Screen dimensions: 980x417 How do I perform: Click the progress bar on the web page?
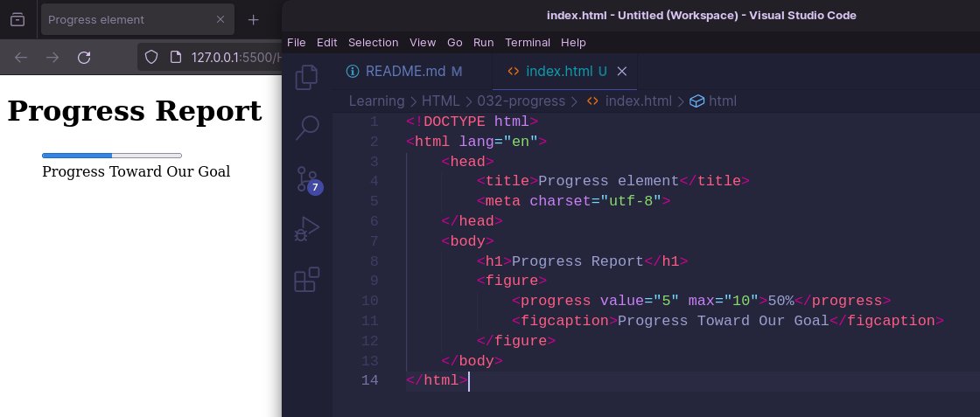click(112, 156)
